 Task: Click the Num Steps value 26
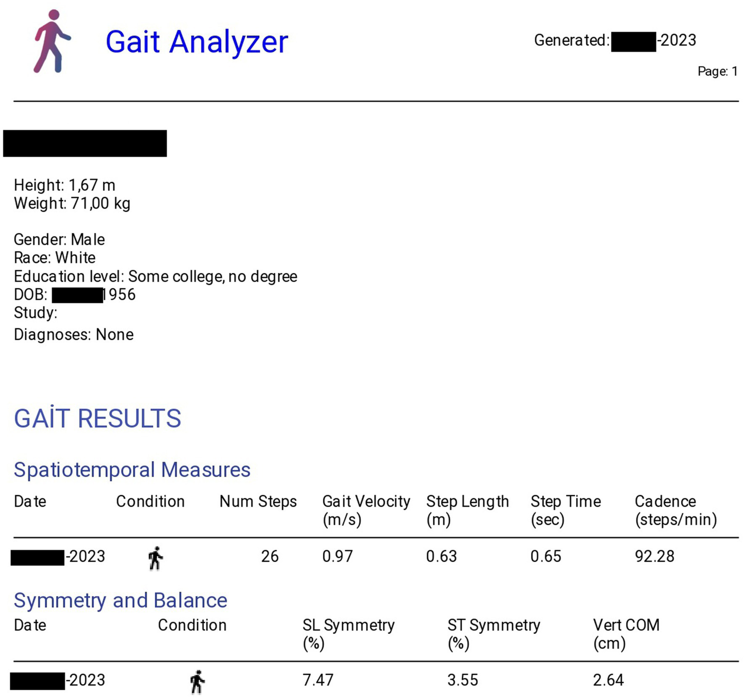270,556
